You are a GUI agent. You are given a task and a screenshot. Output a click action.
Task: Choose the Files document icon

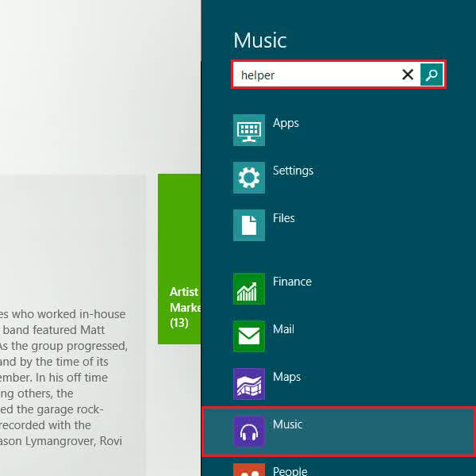pos(249,225)
